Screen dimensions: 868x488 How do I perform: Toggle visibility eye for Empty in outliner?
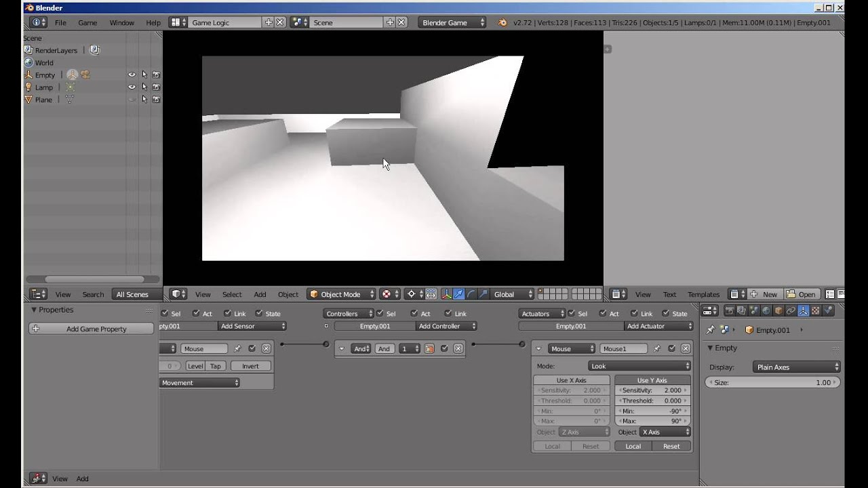point(132,75)
